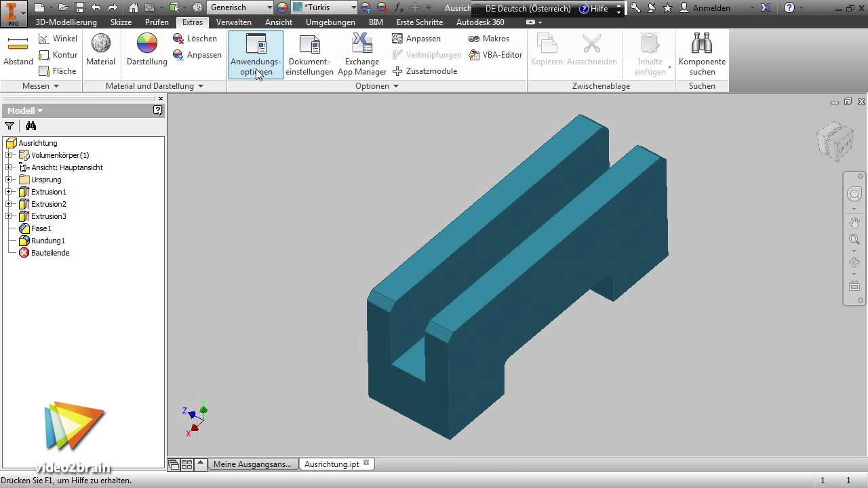Select the Kontur measure tool
868x488 pixels.
click(58, 55)
